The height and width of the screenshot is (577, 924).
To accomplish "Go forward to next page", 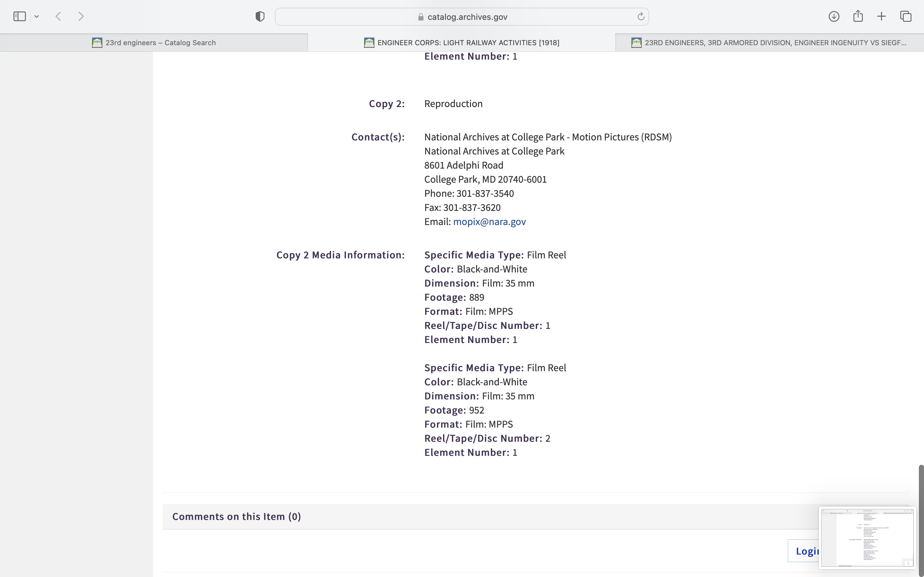I will 81,16.
